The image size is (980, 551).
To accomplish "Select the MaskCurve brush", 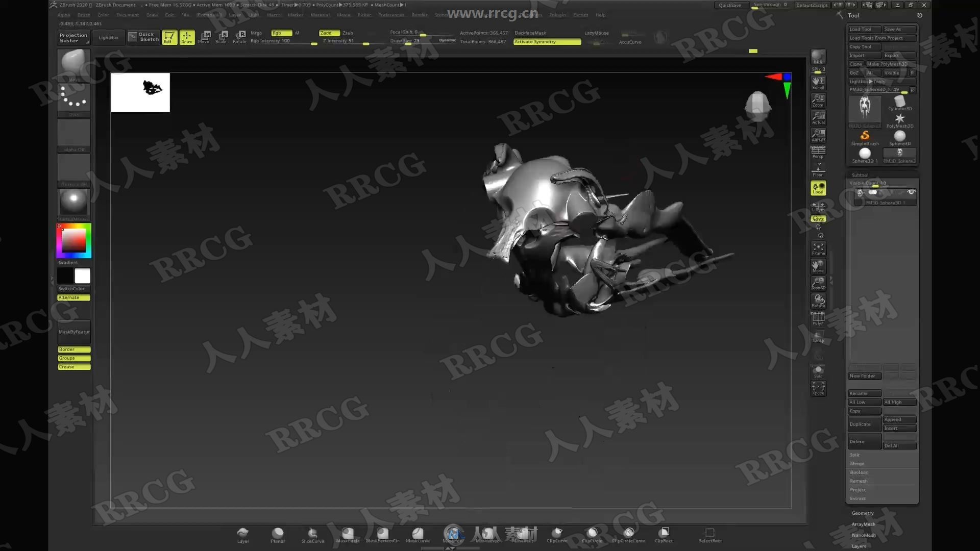I will pos(418,535).
